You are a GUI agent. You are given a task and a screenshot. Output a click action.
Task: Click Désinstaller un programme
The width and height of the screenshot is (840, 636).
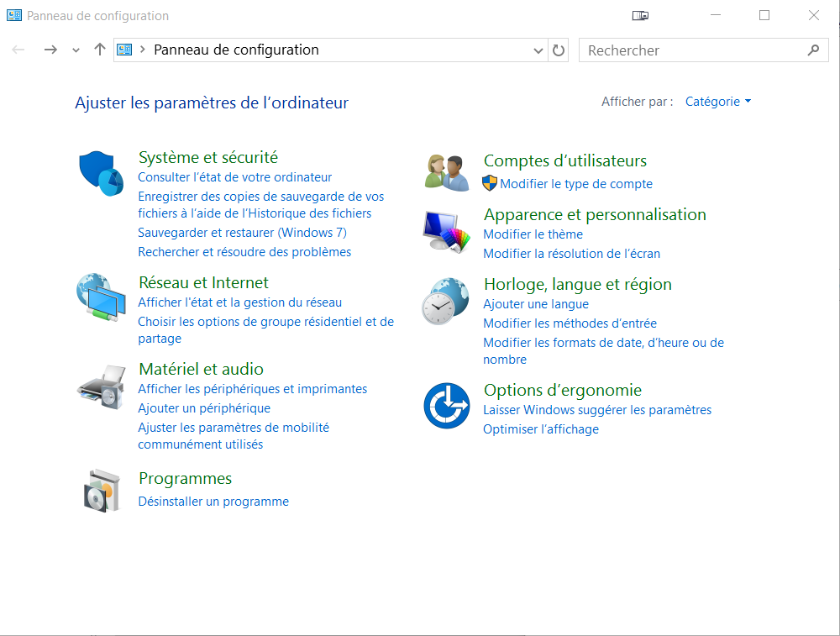click(x=213, y=502)
